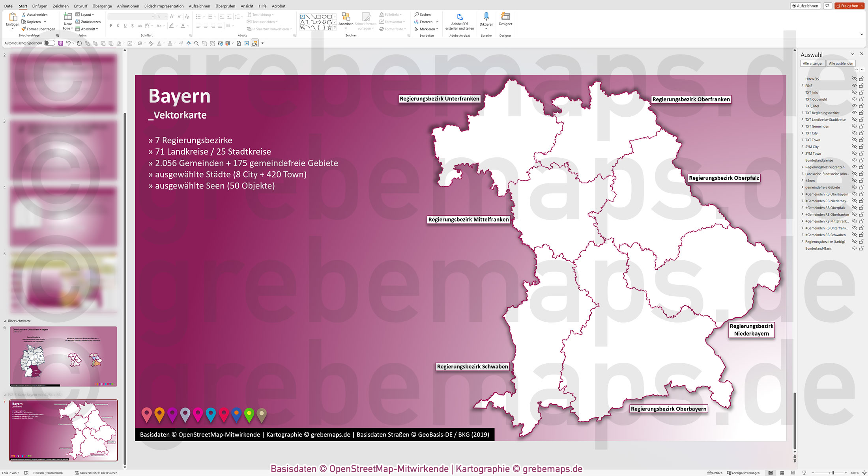Toggle Automatisches Speichern switch off
Screen dimensions: 868x476
49,43
